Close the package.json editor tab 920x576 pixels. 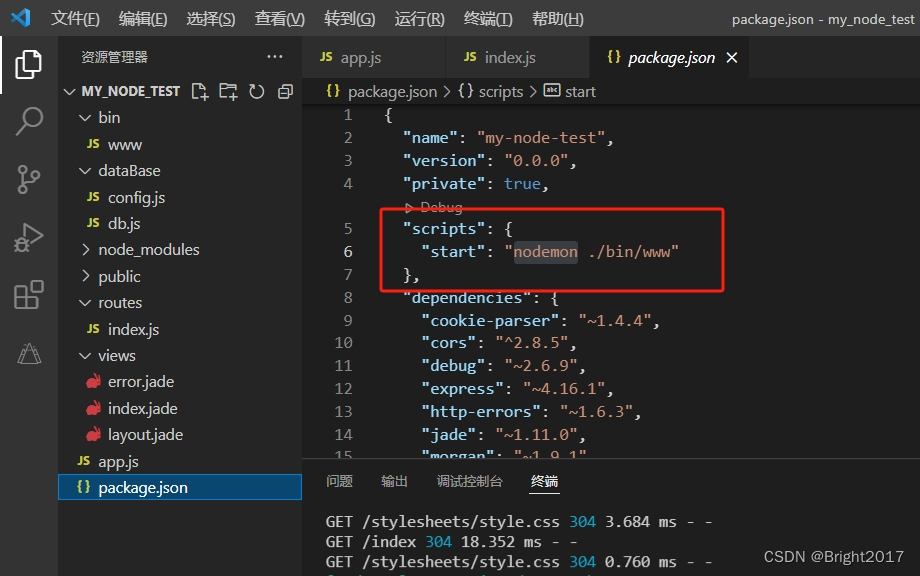coord(732,57)
